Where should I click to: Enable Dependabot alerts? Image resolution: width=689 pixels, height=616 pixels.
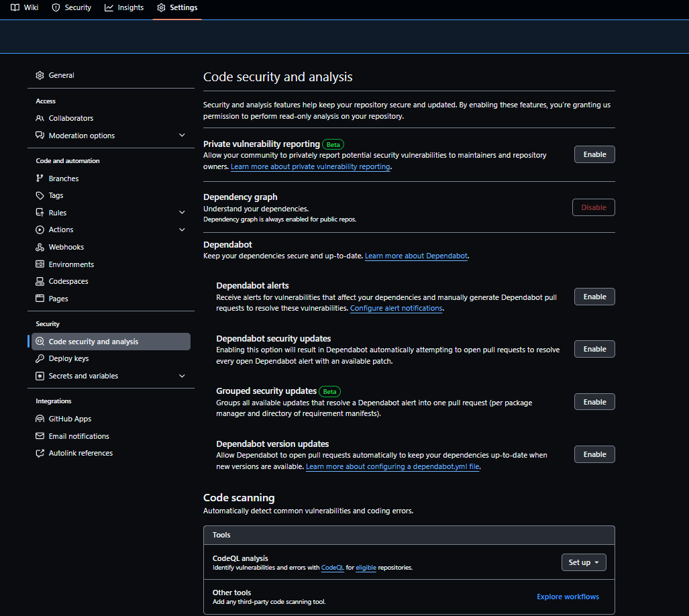(x=594, y=297)
